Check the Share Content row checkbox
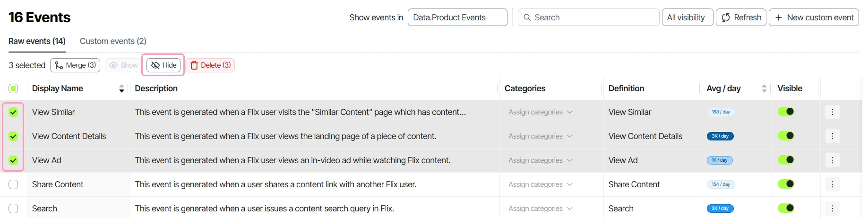868x218 pixels. tap(13, 184)
